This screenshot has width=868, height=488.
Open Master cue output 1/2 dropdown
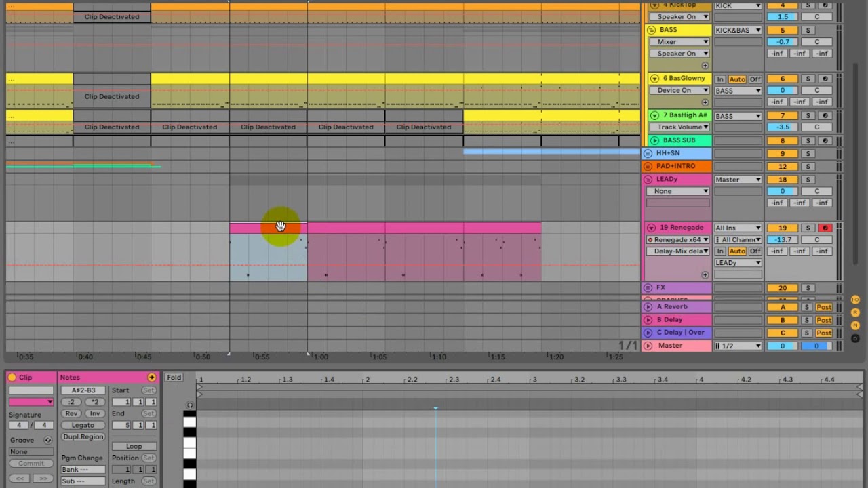(738, 346)
